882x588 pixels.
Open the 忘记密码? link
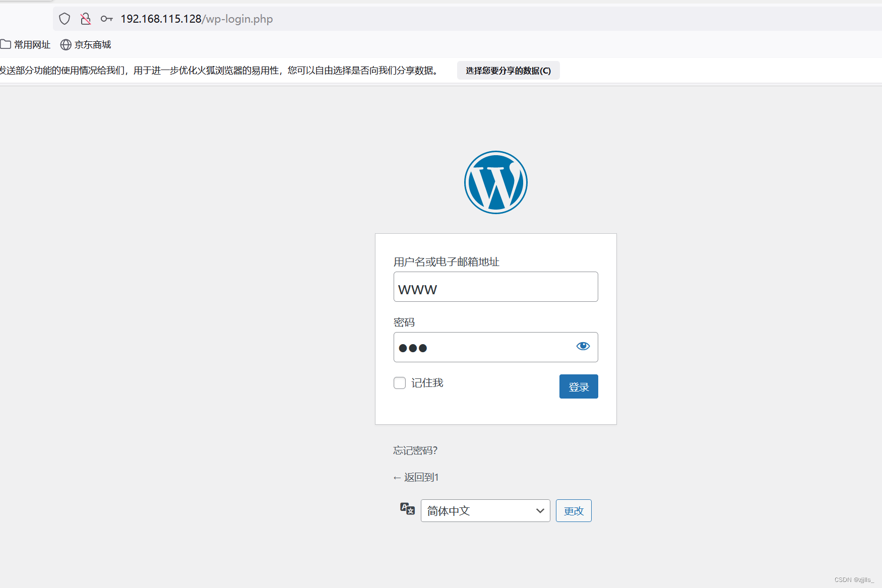[x=414, y=450]
